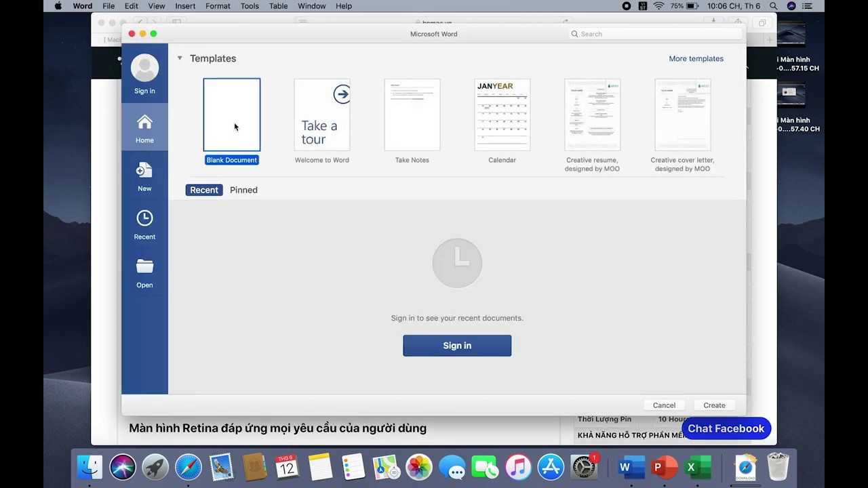Click the Cancel button
868x488 pixels.
coord(664,405)
